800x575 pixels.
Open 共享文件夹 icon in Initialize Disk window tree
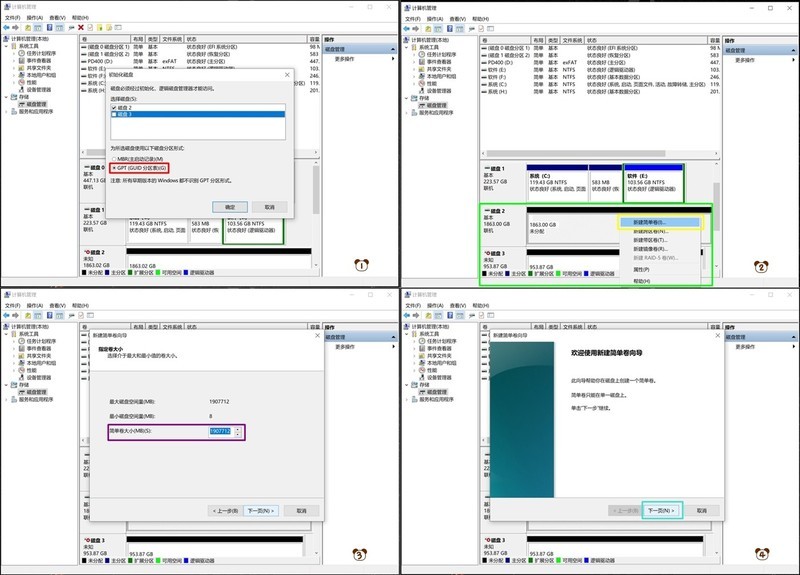tap(22, 67)
